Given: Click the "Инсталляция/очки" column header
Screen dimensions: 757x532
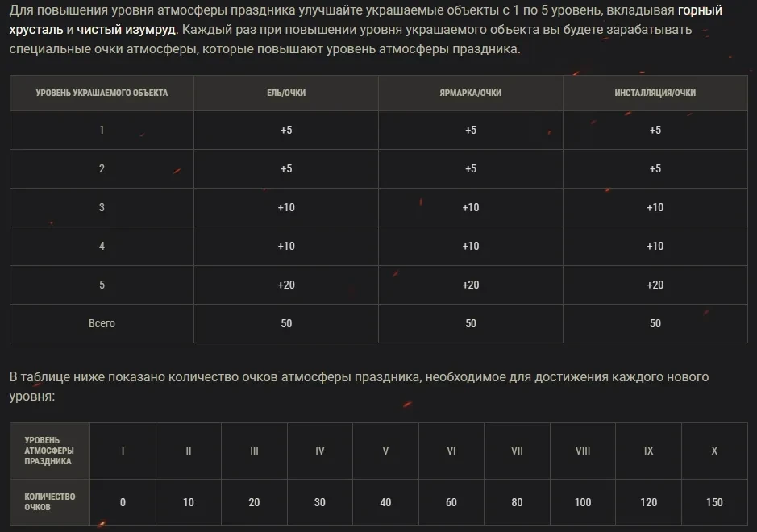Looking at the screenshot, I should 655,93.
